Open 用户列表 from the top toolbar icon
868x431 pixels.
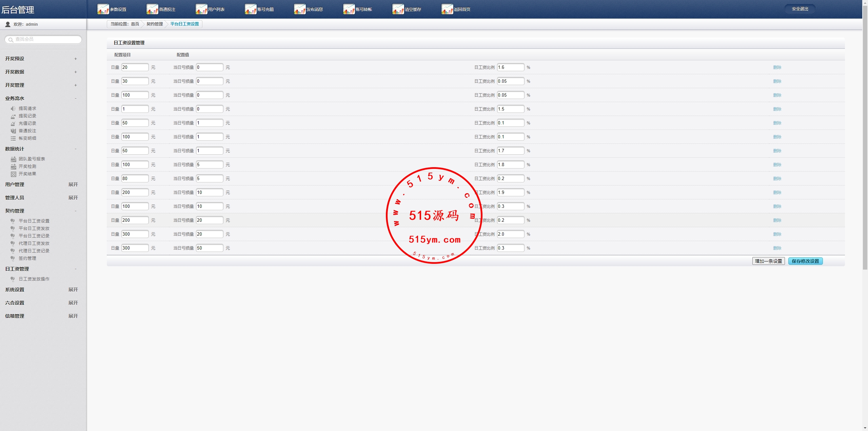[x=201, y=9]
